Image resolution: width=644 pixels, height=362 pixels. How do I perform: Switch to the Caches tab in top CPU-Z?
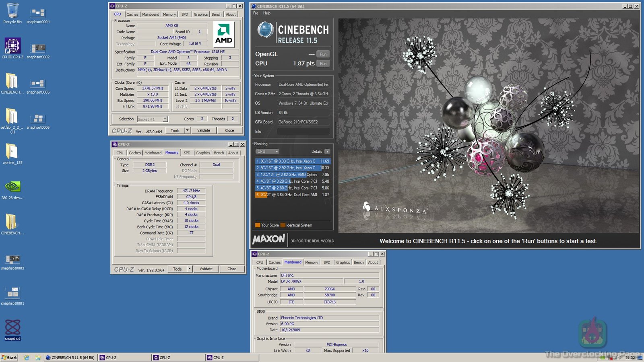(x=132, y=14)
